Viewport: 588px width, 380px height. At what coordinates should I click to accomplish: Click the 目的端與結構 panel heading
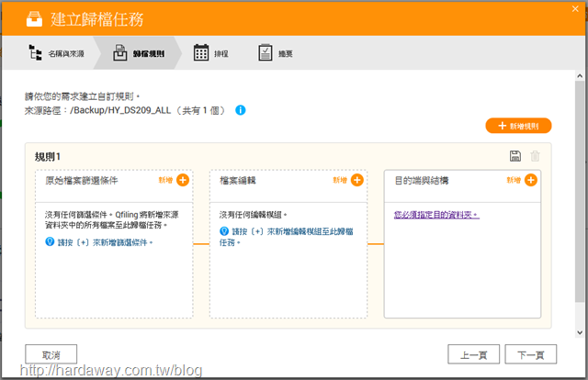[x=422, y=181]
